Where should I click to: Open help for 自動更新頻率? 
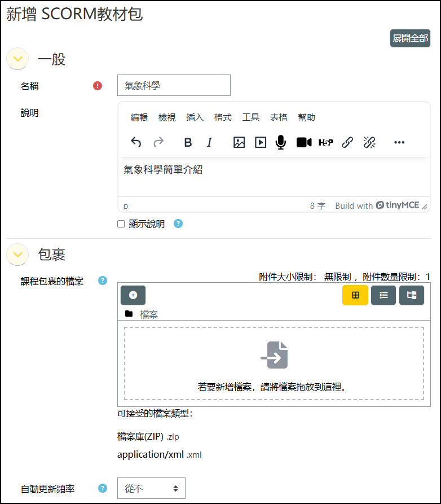(103, 488)
